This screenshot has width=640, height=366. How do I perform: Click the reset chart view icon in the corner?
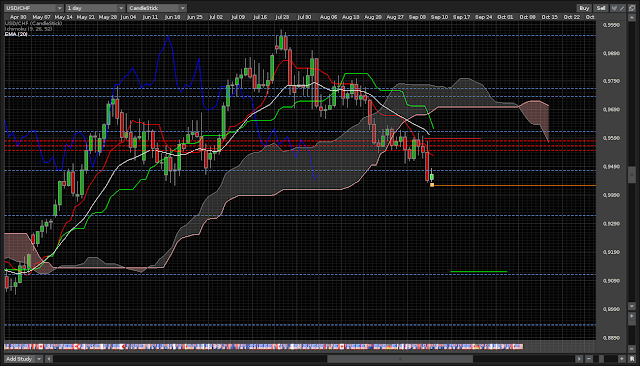(632, 359)
